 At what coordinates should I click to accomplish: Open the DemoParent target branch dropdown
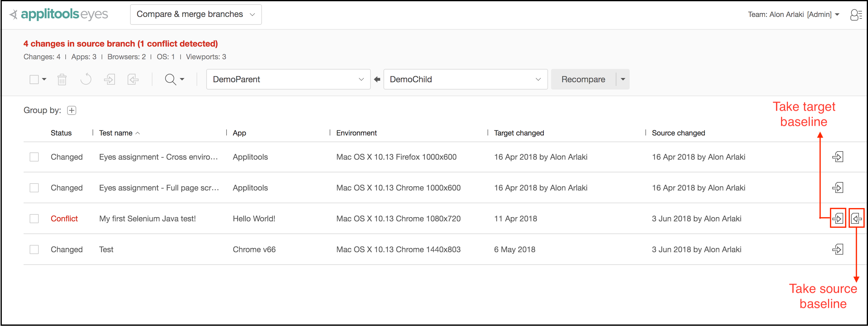pyautogui.click(x=288, y=80)
